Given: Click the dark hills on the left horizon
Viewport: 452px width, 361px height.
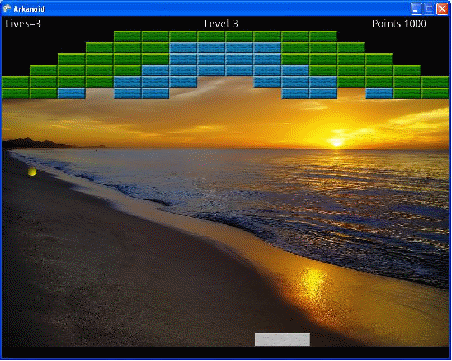Looking at the screenshot, I should click(x=37, y=143).
